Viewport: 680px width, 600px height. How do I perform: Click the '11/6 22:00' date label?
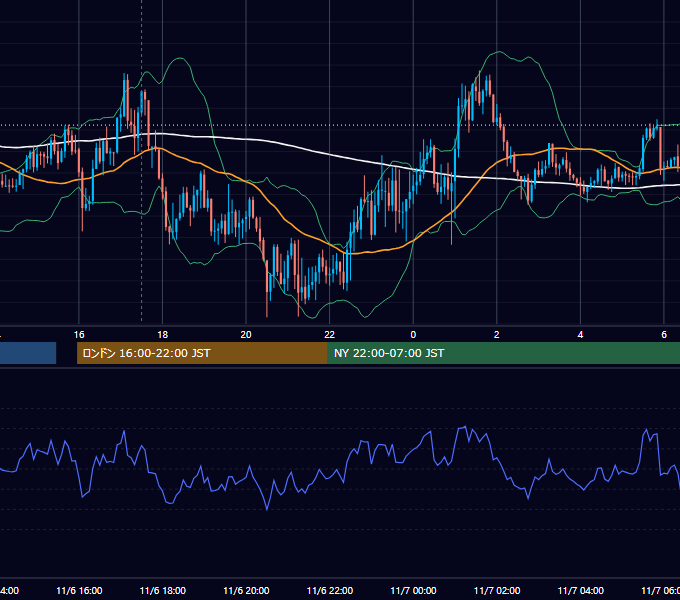point(330,590)
